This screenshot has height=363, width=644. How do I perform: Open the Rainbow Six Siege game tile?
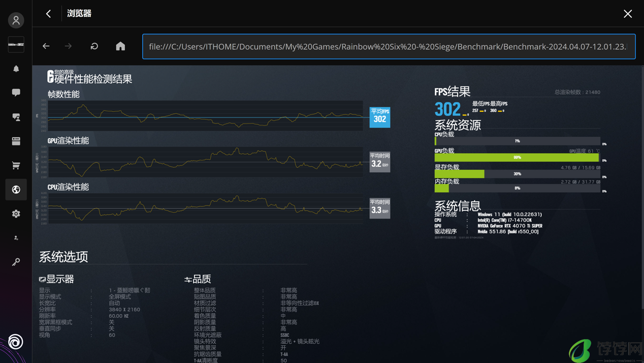point(16,44)
